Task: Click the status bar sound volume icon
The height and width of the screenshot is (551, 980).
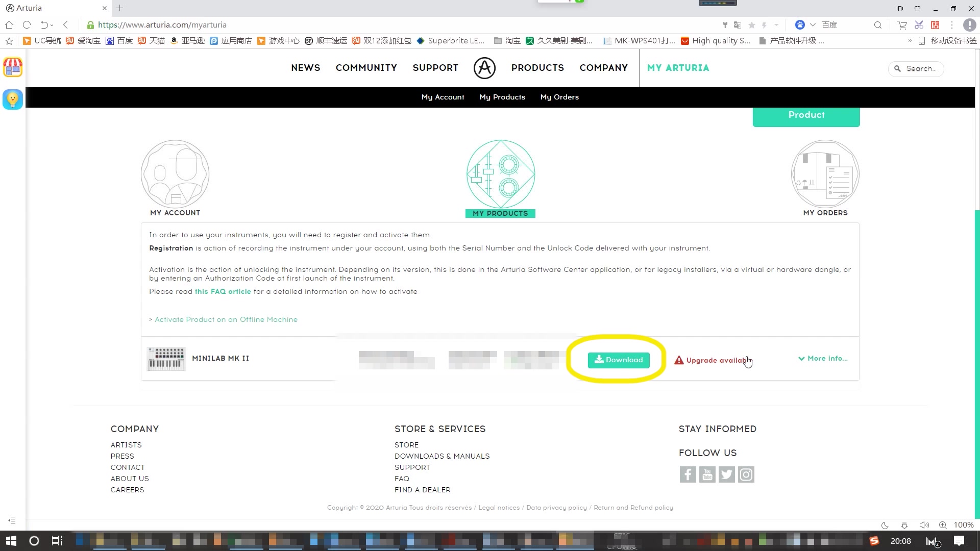Action: point(923,525)
